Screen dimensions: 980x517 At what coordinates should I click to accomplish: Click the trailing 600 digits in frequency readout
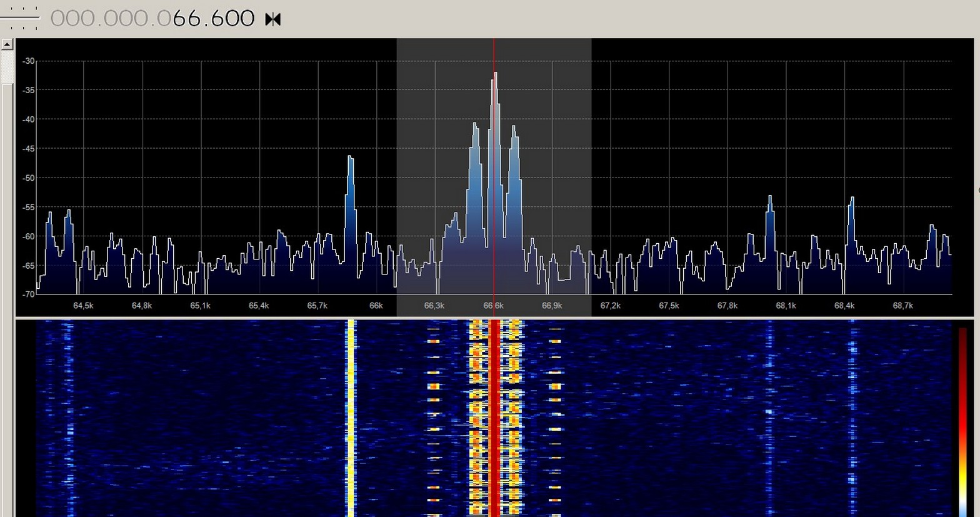point(233,18)
